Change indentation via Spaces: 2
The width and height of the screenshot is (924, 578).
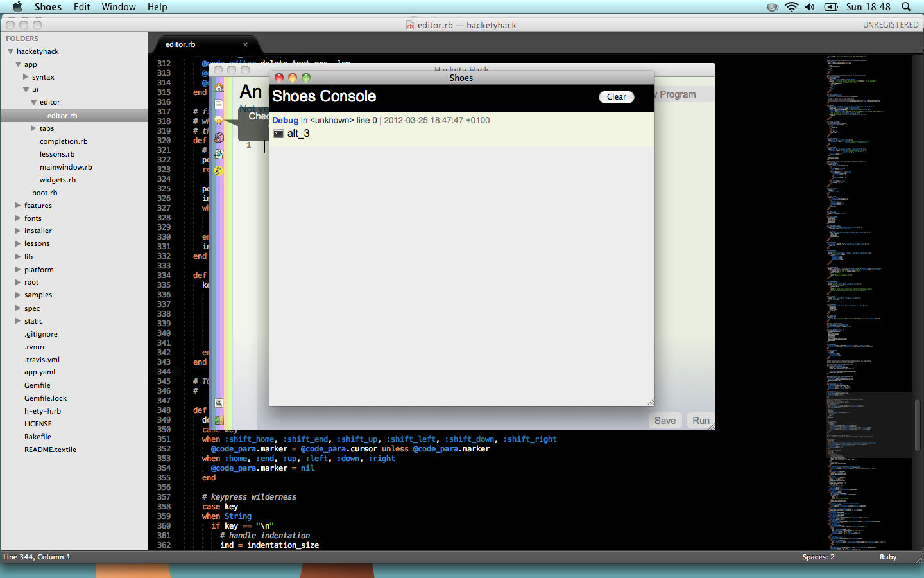[x=818, y=557]
